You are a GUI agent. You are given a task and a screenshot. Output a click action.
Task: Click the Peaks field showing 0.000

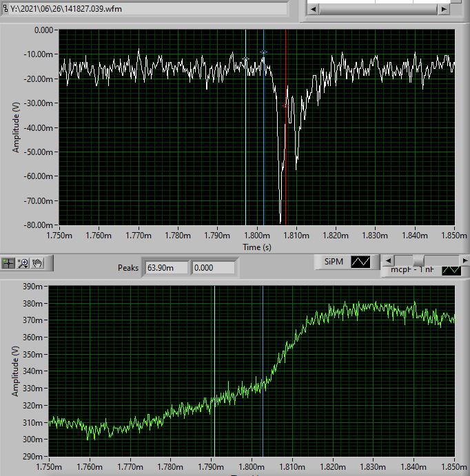[212, 267]
